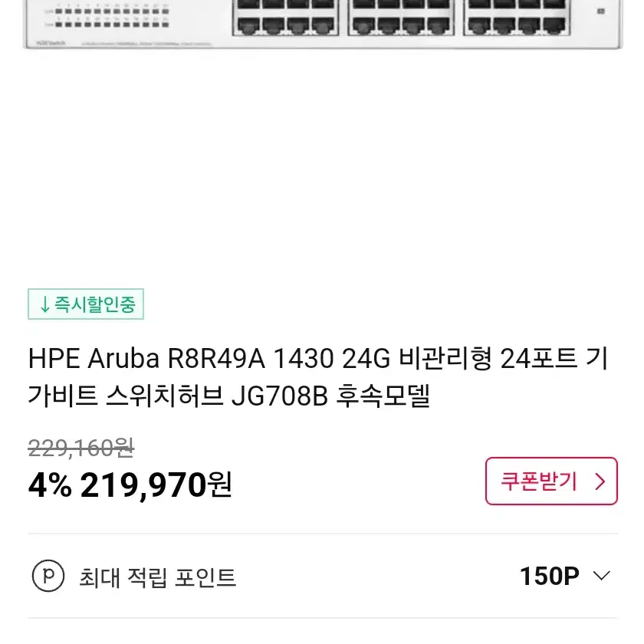This screenshot has width=644, height=644.
Task: Click the model label printed on switch front
Action: tap(51, 43)
